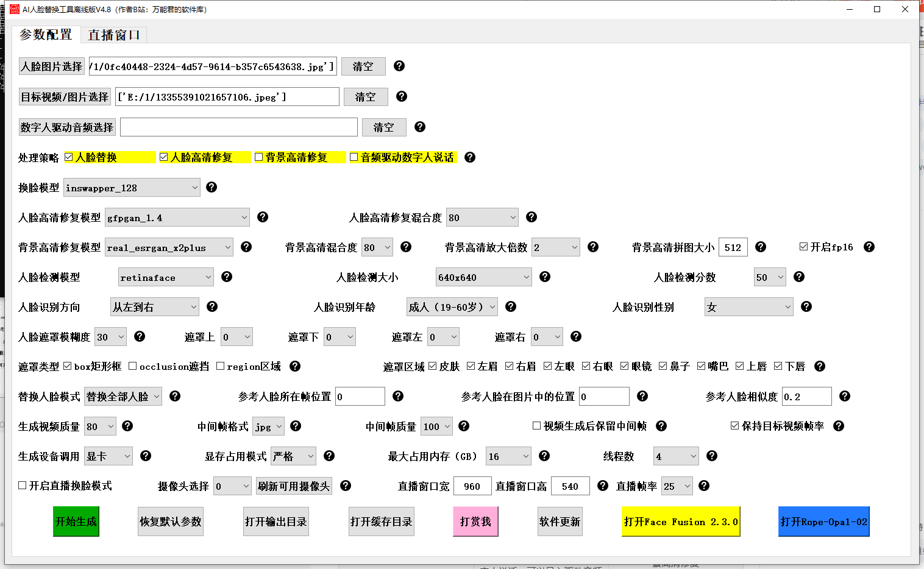Viewport: 924px width, 569px height.
Task: Switch to 直播窗口 tab
Action: tap(114, 35)
